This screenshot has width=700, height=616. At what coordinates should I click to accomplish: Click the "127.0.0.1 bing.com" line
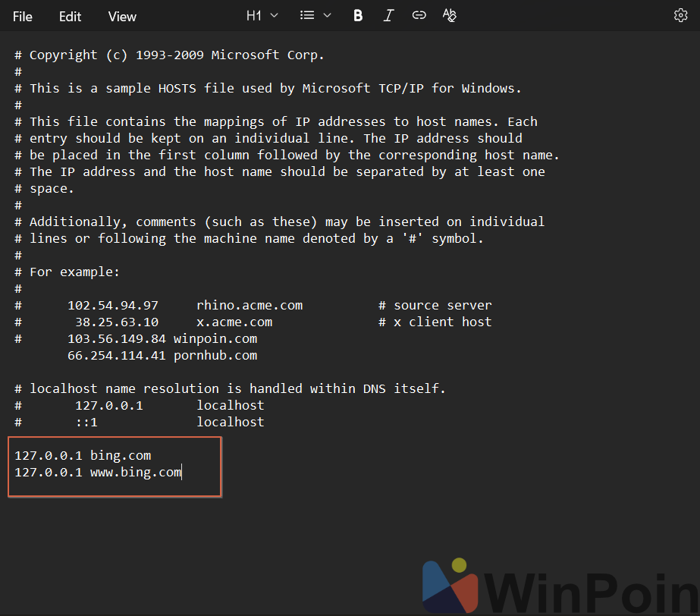click(x=83, y=456)
